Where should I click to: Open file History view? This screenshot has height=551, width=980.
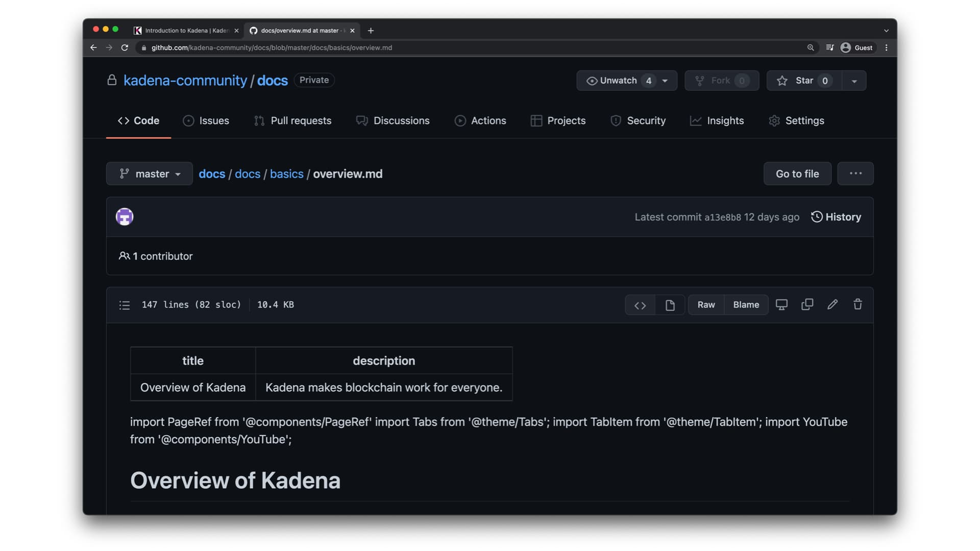(x=836, y=217)
